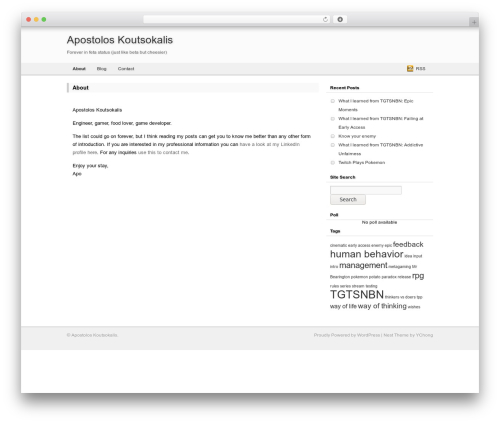Select the 'thinkers vs doers' tag
This screenshot has height=423, width=500.
tap(400, 297)
